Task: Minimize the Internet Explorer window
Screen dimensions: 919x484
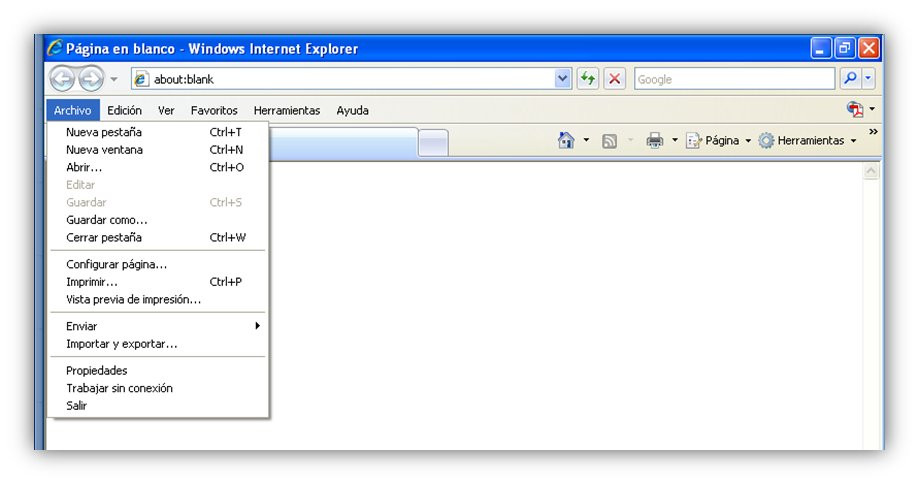Action: [821, 48]
